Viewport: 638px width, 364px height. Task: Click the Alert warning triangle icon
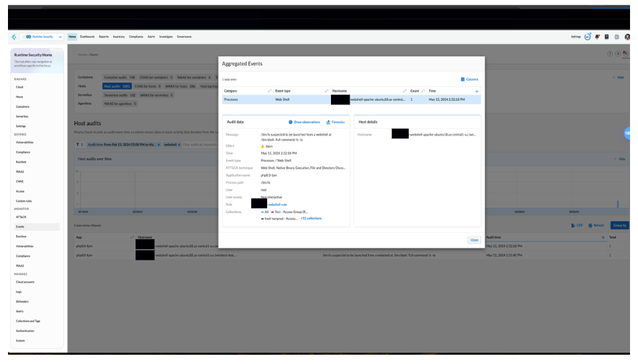[263, 146]
